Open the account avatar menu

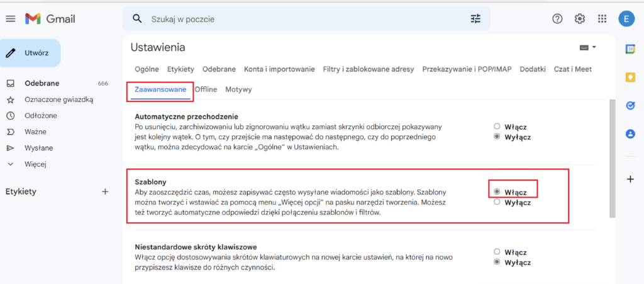click(x=626, y=19)
